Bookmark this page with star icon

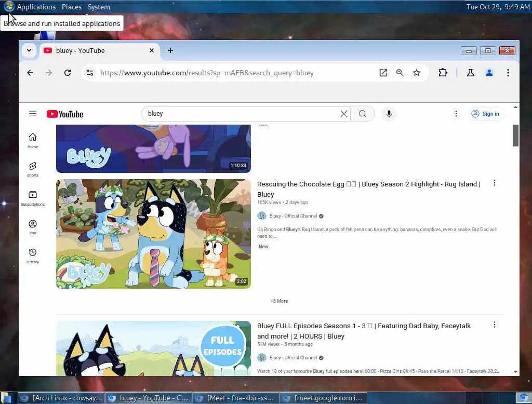[x=417, y=73]
